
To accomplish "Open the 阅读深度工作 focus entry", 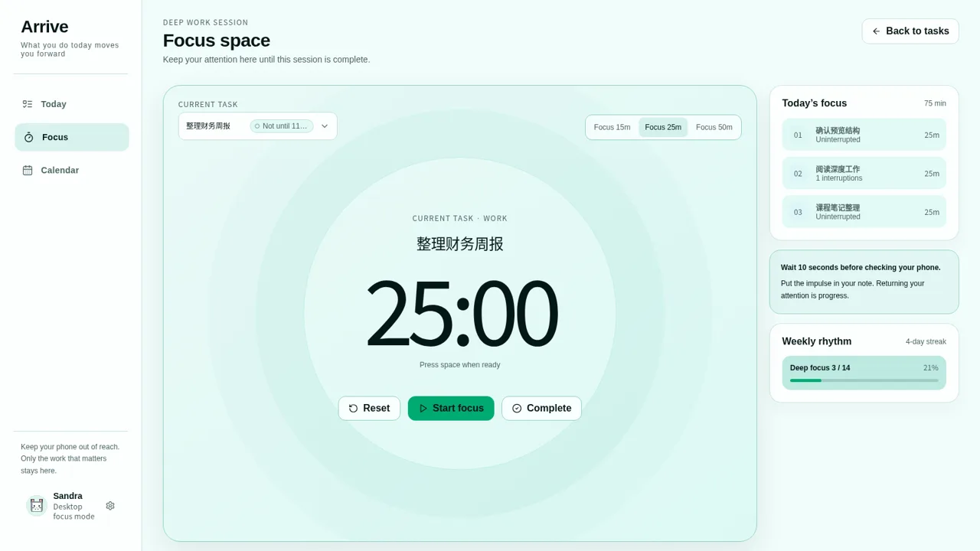I will click(x=864, y=173).
